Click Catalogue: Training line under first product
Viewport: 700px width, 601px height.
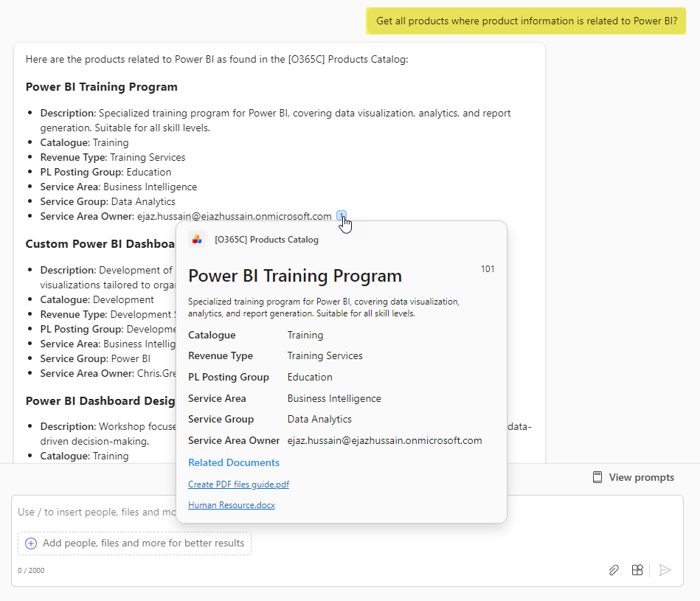click(x=84, y=143)
